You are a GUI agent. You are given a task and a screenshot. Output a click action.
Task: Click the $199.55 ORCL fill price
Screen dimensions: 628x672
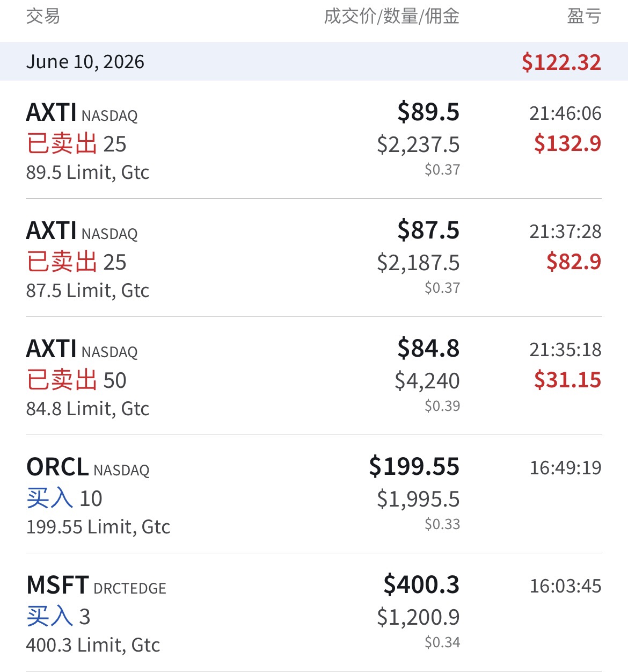pos(414,466)
